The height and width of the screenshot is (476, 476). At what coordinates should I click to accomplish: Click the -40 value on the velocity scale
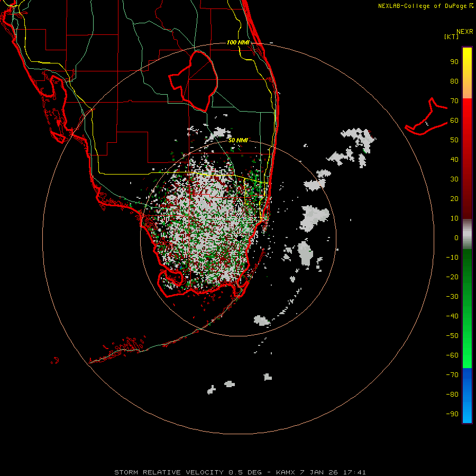[x=452, y=316]
